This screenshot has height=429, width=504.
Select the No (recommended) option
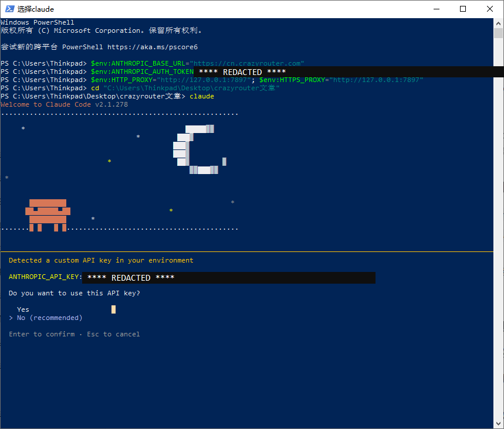pos(49,318)
